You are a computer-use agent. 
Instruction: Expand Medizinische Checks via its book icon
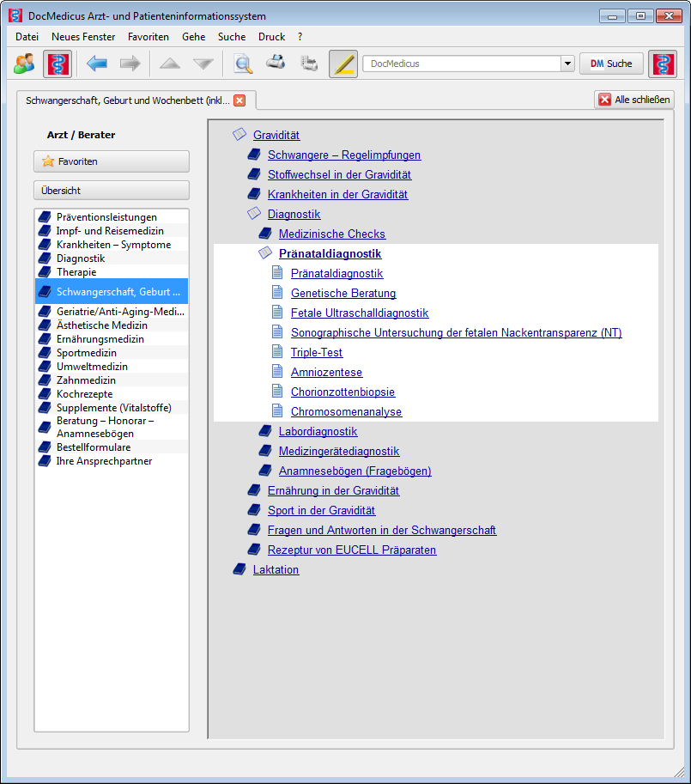point(265,233)
